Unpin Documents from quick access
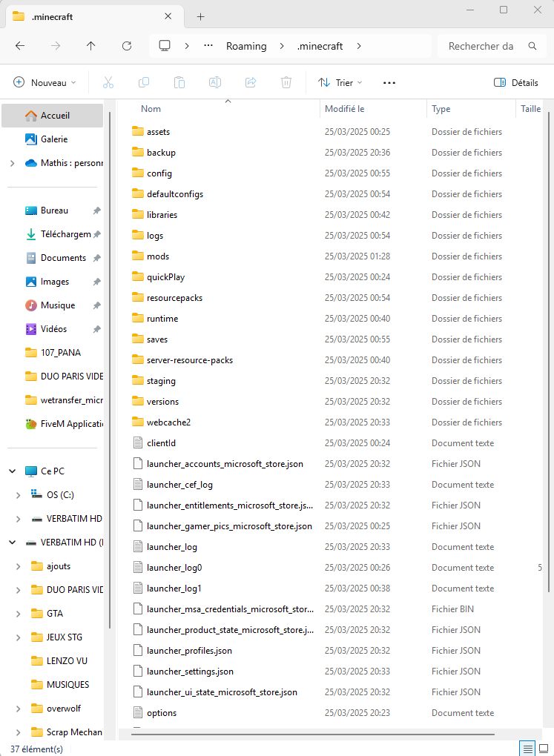Screen dimensions: 554x756 96,258
